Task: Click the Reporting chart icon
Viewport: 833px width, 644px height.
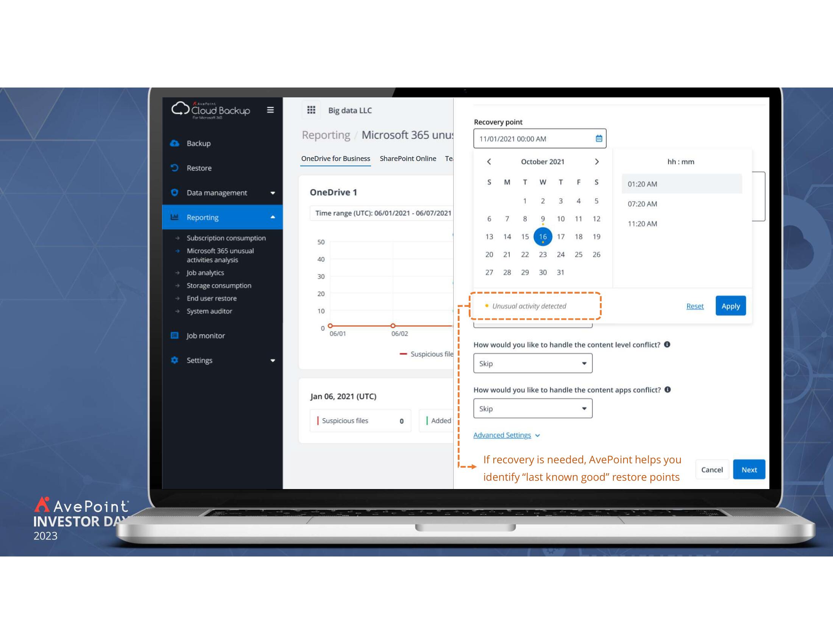Action: tap(175, 216)
